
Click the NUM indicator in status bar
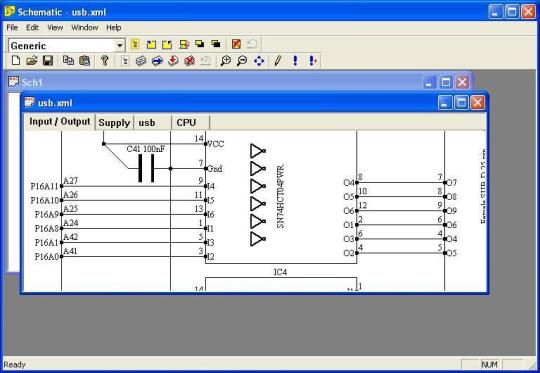(489, 364)
